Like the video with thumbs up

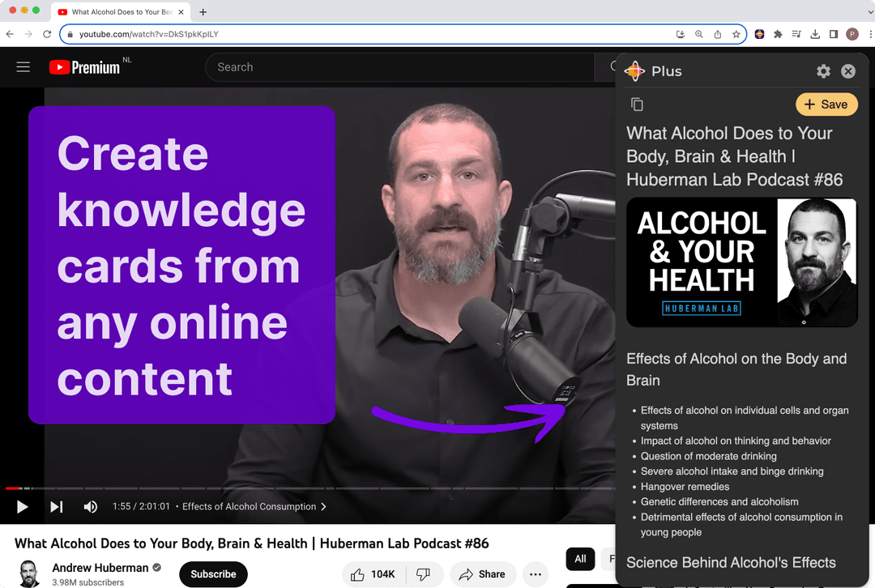pyautogui.click(x=373, y=574)
